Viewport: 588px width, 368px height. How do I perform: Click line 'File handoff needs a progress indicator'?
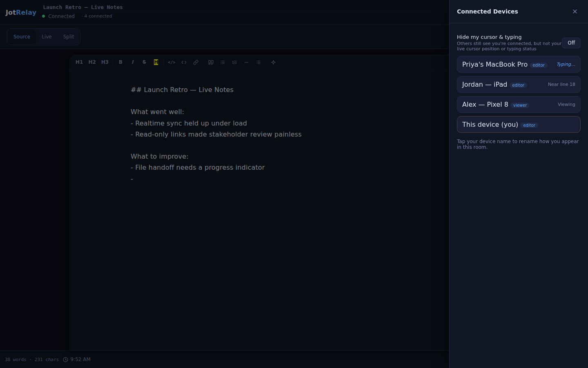pyautogui.click(x=198, y=167)
